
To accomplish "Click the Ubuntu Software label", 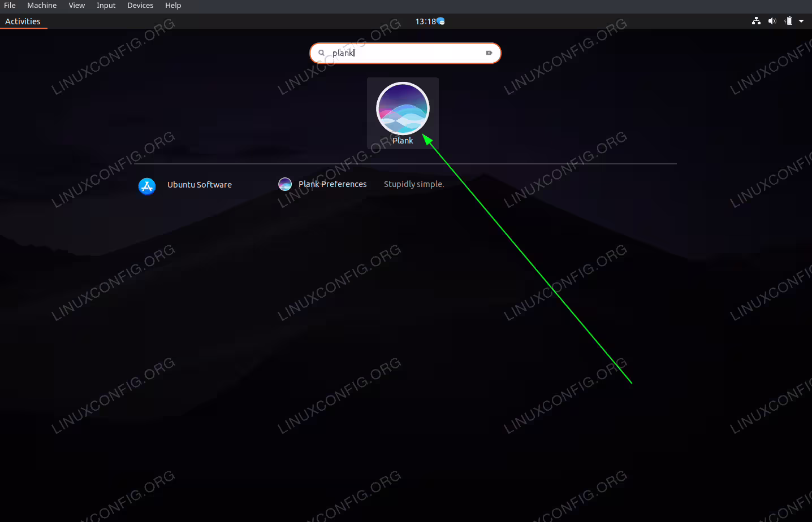I will pos(200,185).
